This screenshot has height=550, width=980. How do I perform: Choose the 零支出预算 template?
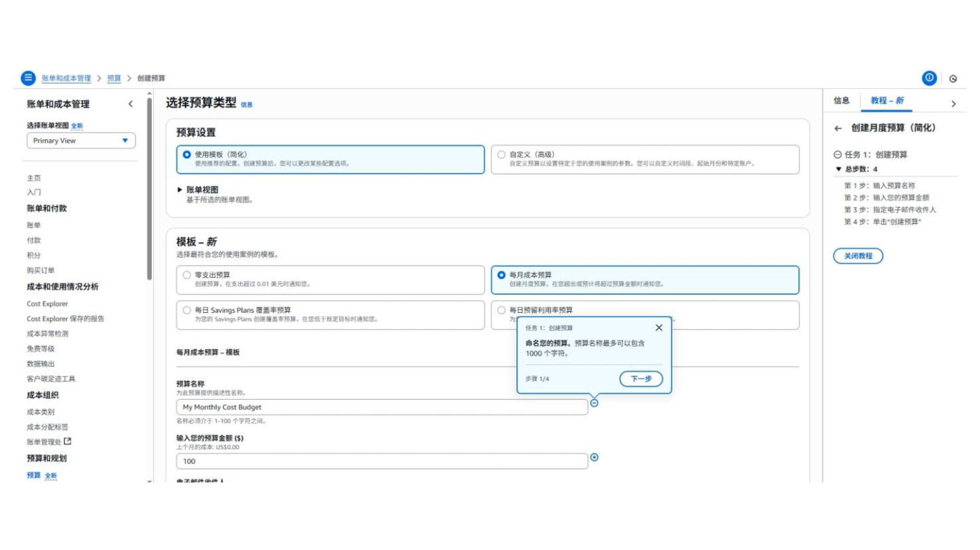[187, 275]
